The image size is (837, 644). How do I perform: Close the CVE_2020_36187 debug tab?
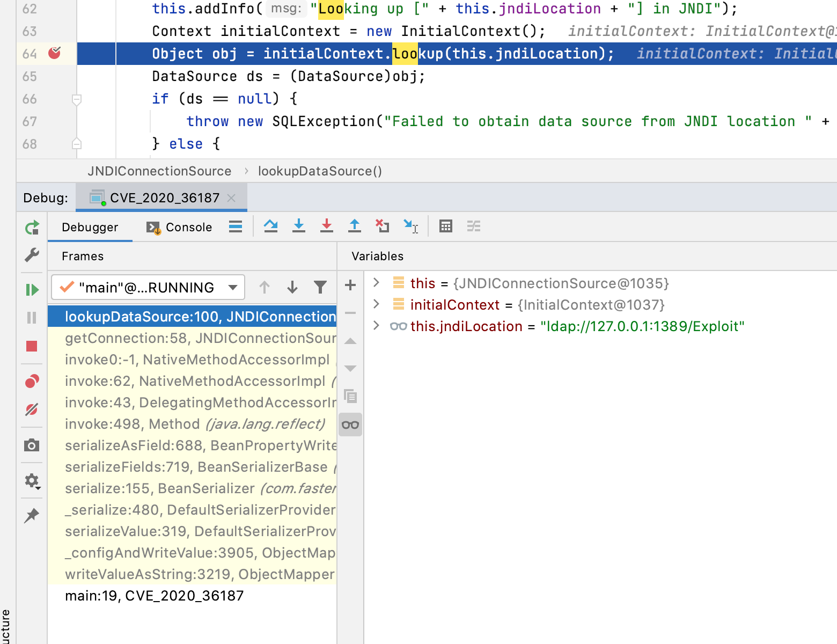point(231,198)
